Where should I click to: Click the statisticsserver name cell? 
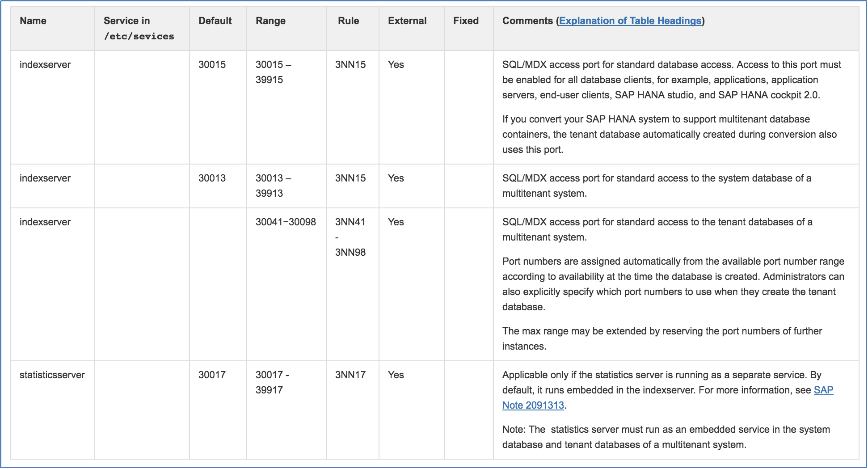tap(52, 375)
